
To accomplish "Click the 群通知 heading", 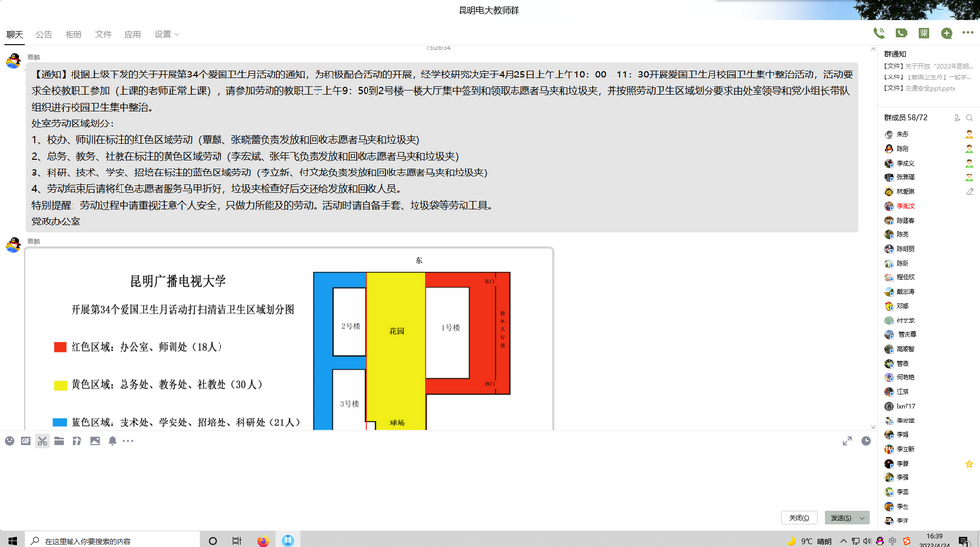I will (x=895, y=54).
